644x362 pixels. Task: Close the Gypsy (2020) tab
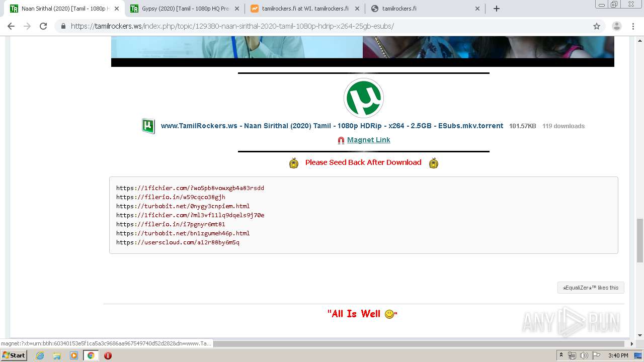[x=236, y=9]
